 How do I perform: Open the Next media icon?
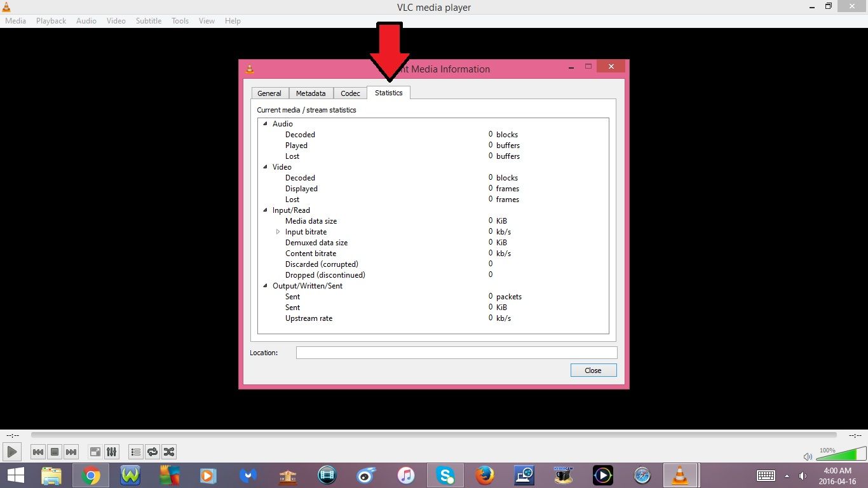click(x=71, y=452)
